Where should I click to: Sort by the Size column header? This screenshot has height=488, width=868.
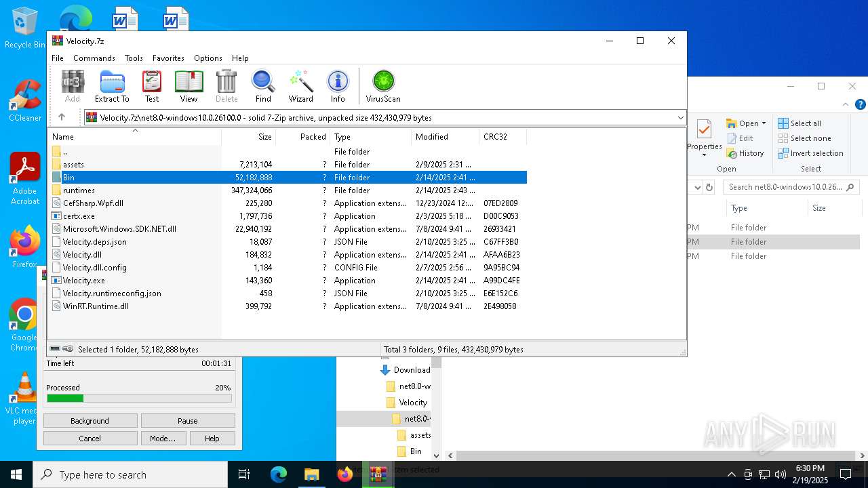click(249, 136)
